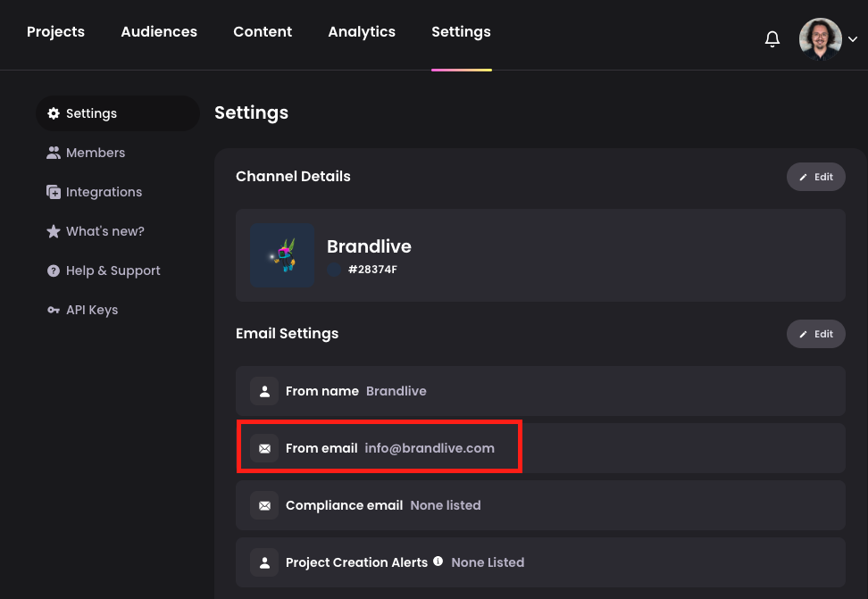Click the Channel Details heading
The width and height of the screenshot is (868, 599).
point(293,176)
